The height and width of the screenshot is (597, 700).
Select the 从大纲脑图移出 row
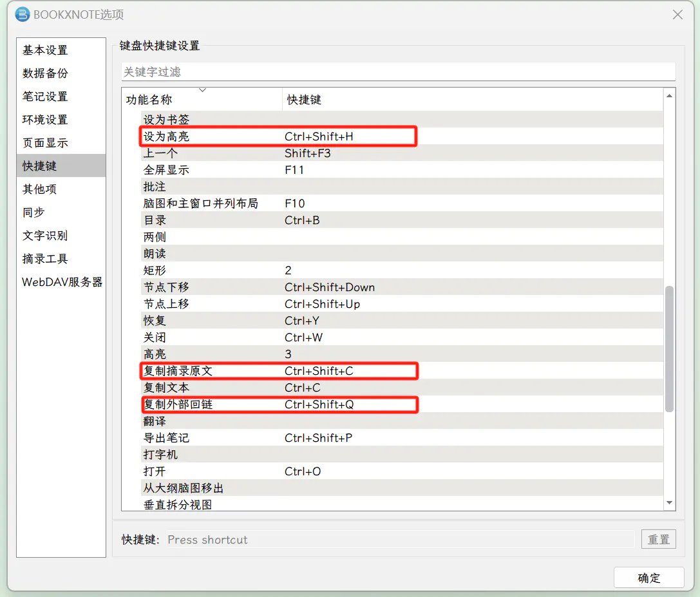[x=402, y=488]
